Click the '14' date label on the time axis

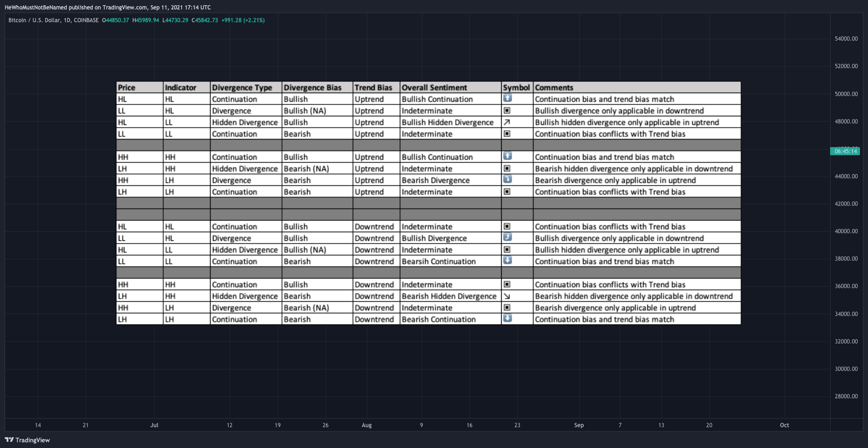point(38,425)
